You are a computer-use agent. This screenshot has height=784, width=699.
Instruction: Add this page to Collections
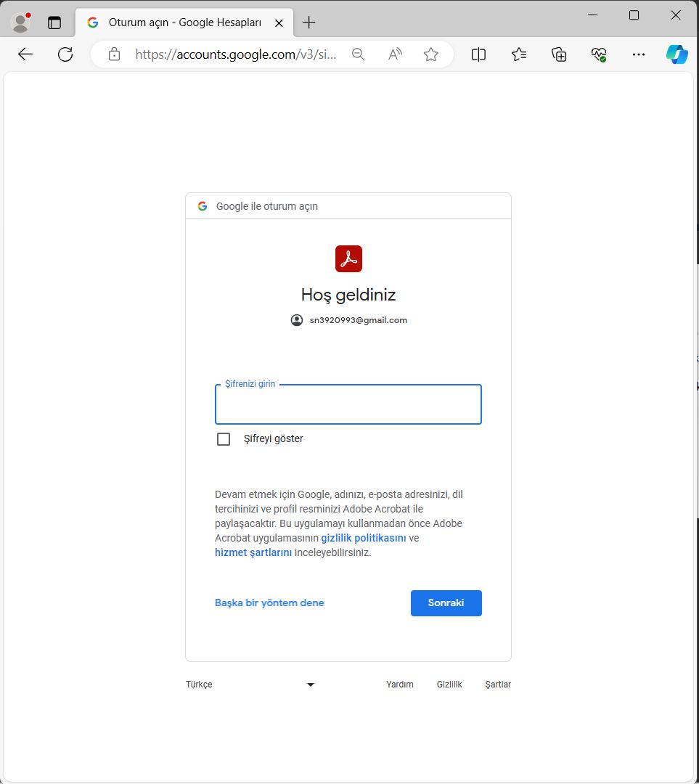tap(558, 54)
